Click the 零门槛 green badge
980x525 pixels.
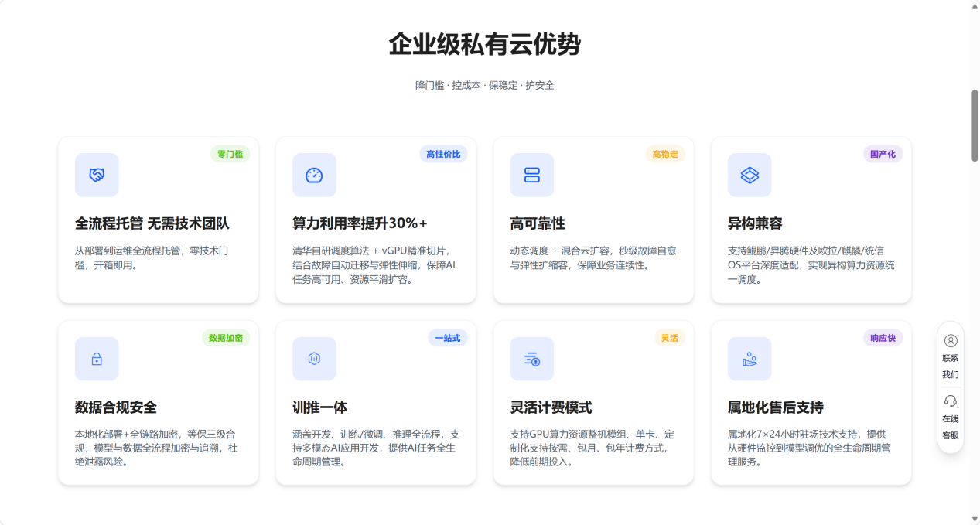(x=230, y=154)
